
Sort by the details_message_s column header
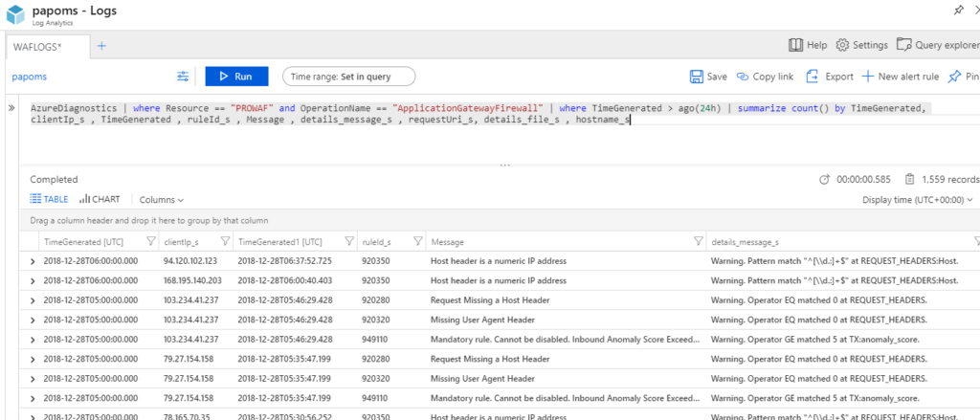click(x=745, y=242)
